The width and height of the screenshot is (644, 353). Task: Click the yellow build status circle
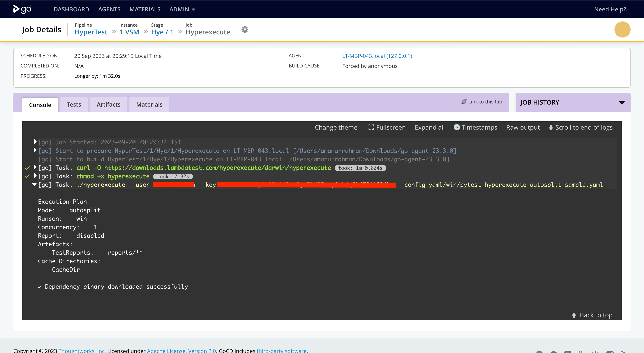pyautogui.click(x=622, y=29)
